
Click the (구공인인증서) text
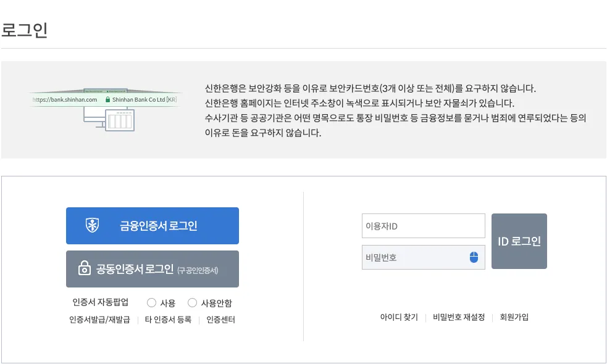(x=198, y=270)
